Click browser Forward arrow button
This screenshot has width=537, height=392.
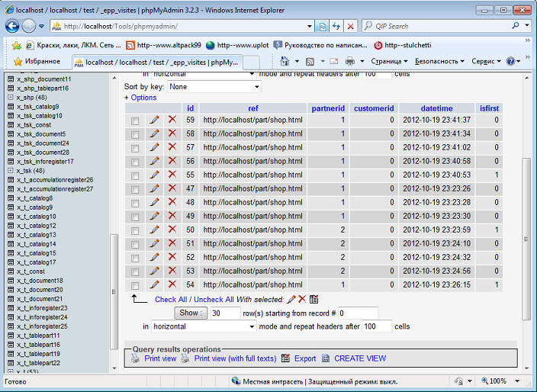[x=29, y=26]
